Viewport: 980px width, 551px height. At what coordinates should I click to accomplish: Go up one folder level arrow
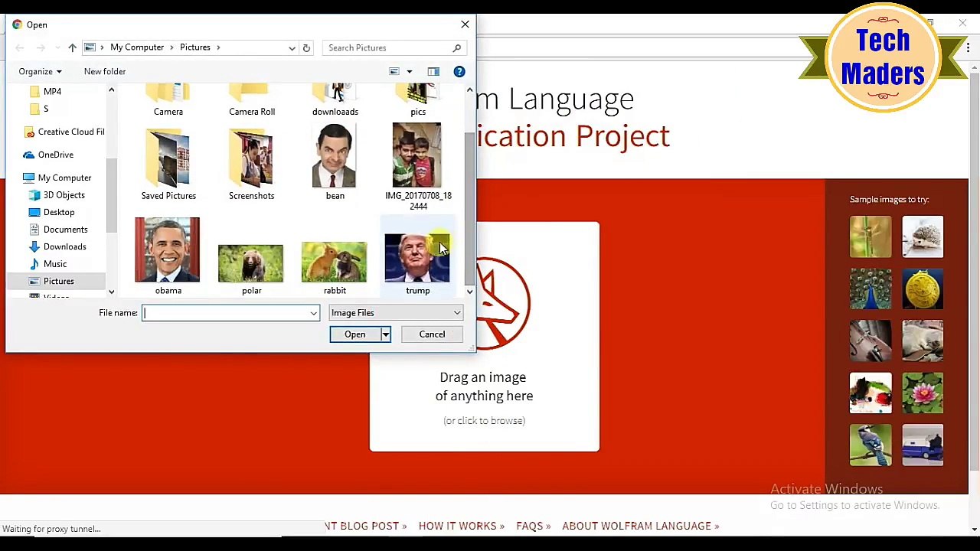click(72, 47)
